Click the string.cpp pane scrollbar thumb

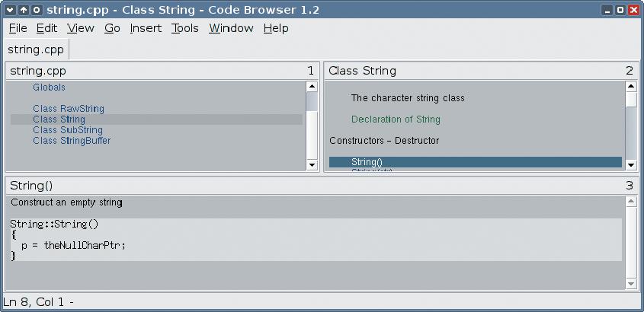click(312, 101)
